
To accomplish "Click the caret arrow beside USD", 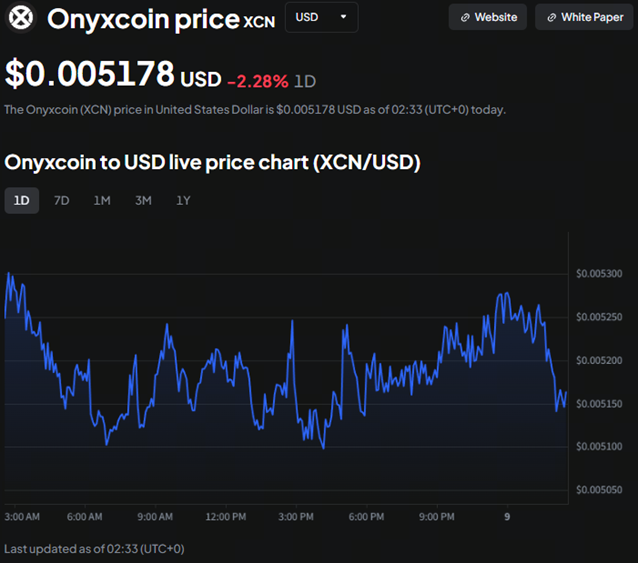I will point(344,17).
